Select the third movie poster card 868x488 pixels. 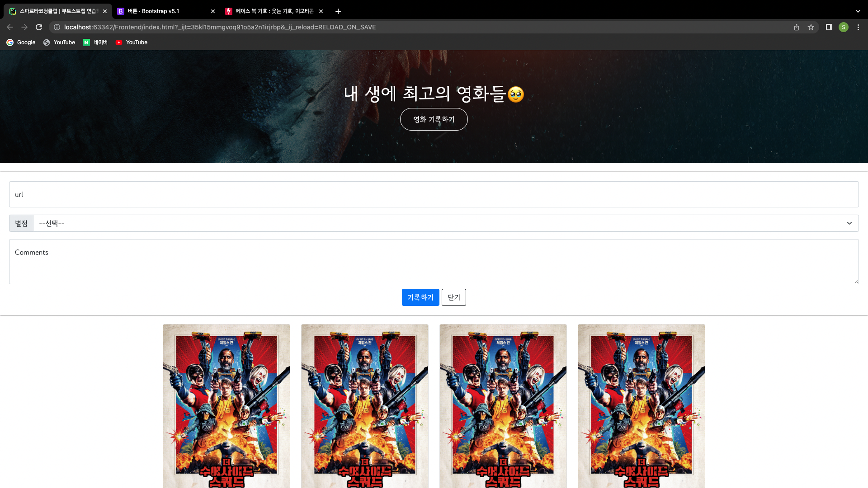click(503, 406)
